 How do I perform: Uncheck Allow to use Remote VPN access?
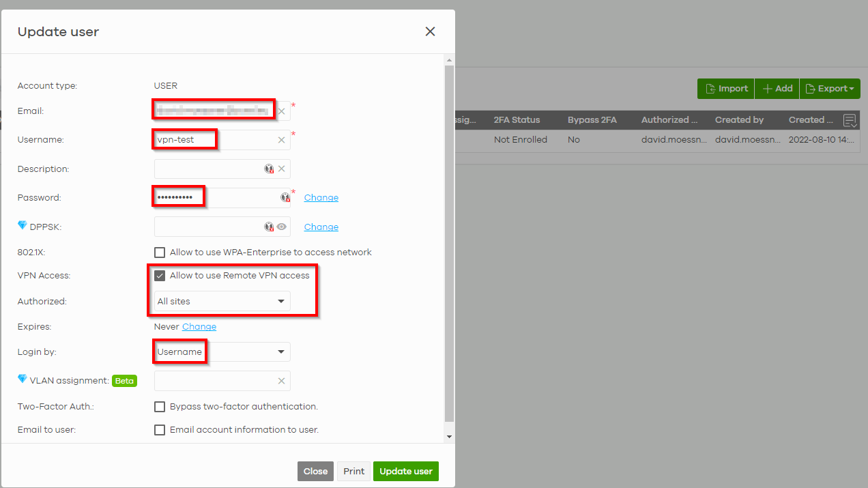point(160,276)
